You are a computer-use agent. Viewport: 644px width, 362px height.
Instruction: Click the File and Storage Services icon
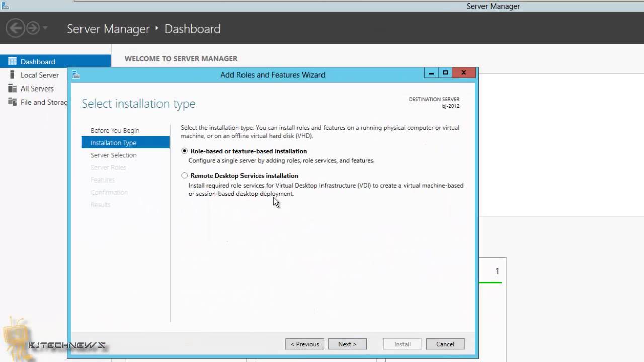pyautogui.click(x=12, y=102)
